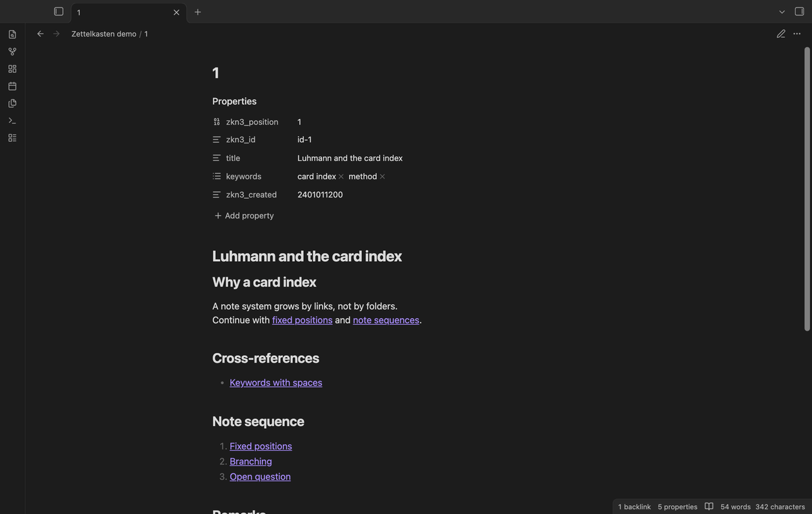Click the Properties heading
This screenshot has height=514, width=812.
pyautogui.click(x=234, y=101)
